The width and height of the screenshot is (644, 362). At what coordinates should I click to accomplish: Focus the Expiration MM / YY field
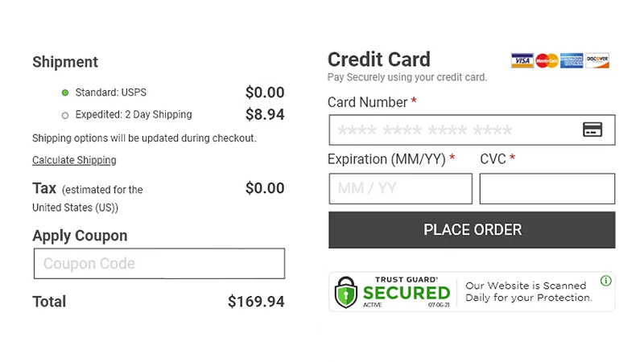click(x=400, y=189)
